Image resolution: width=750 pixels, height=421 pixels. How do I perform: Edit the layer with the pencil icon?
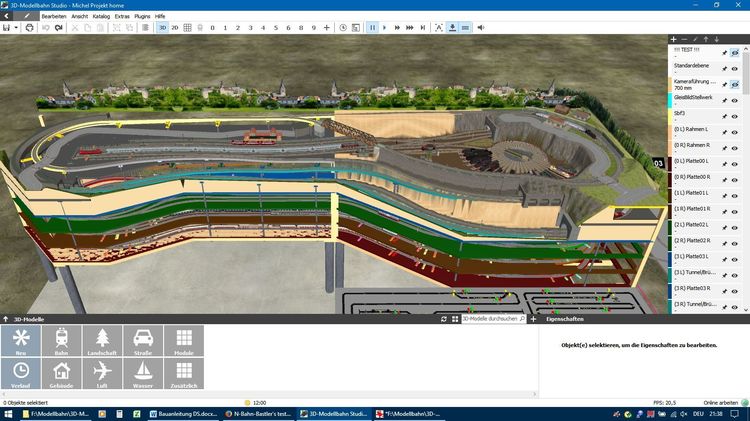(695, 39)
